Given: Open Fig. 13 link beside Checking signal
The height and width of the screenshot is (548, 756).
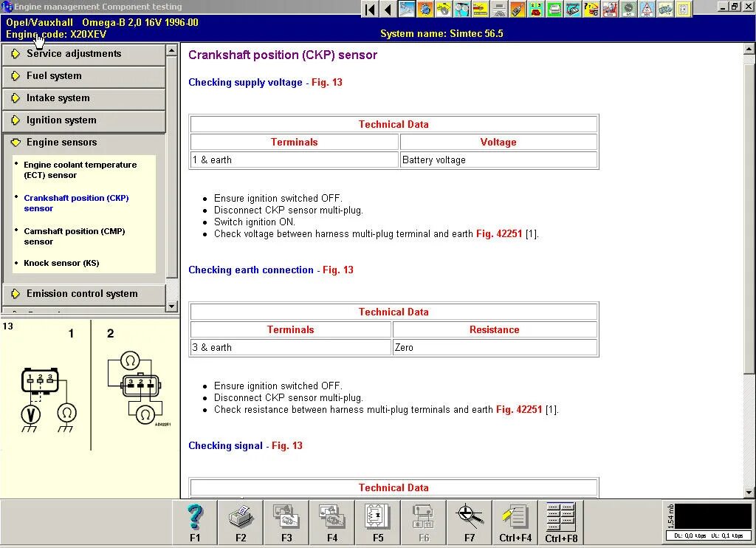Looking at the screenshot, I should point(287,446).
